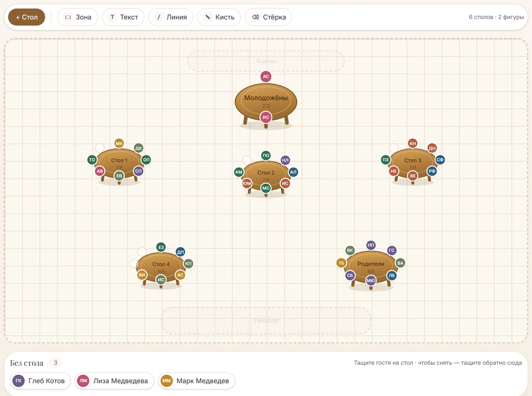Select guest ЕЗ at Стол 4
Image resolution: width=532 pixels, height=396 pixels.
(x=161, y=248)
